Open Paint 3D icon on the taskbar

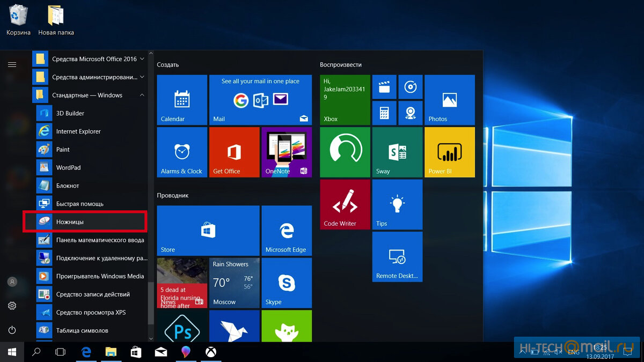[x=186, y=352]
